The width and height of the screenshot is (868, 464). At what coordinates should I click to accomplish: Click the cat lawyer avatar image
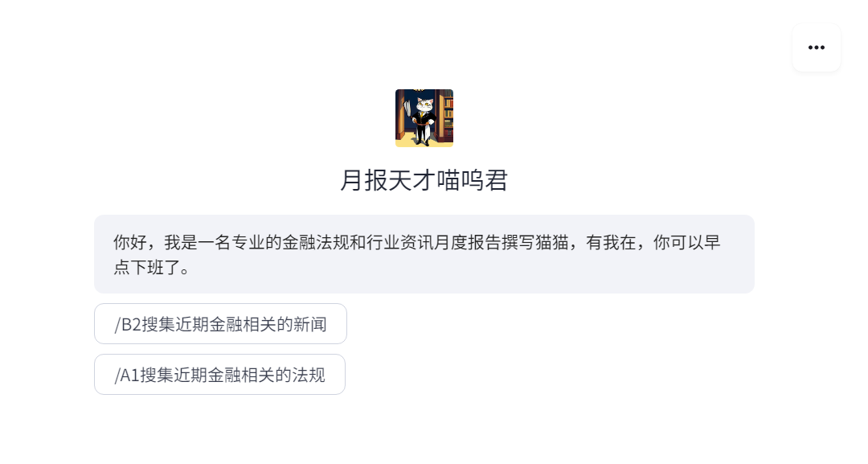coord(424,118)
